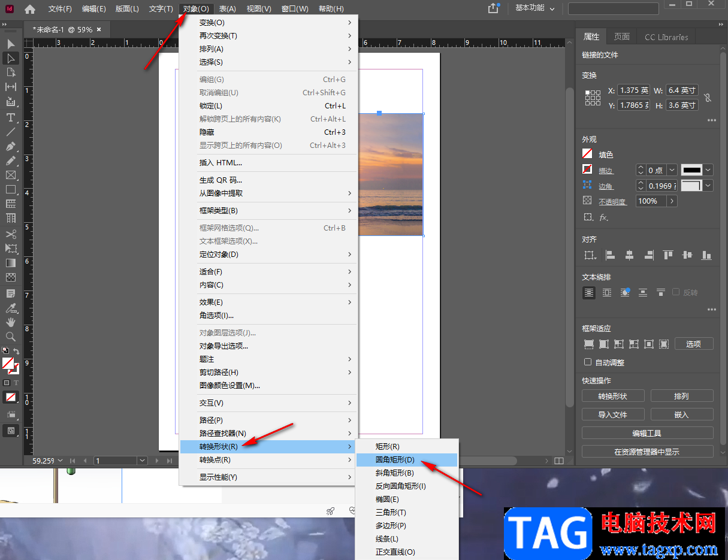The width and height of the screenshot is (728, 560).
Task: Select the Direct Selection tool
Action: [x=11, y=58]
